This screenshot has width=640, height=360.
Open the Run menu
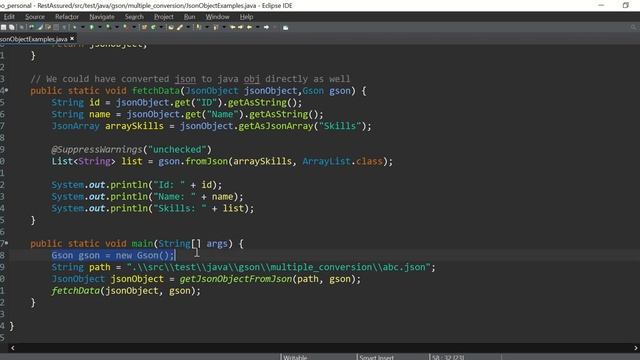189,17
